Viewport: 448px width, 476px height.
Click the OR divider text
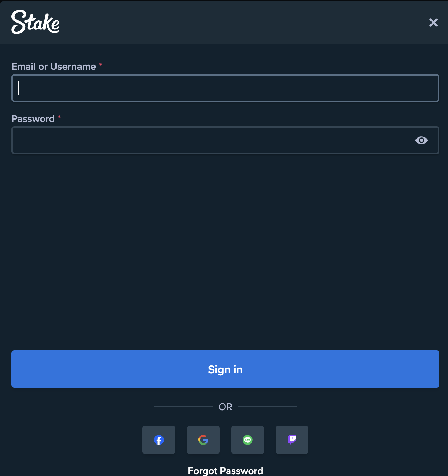coord(225,407)
